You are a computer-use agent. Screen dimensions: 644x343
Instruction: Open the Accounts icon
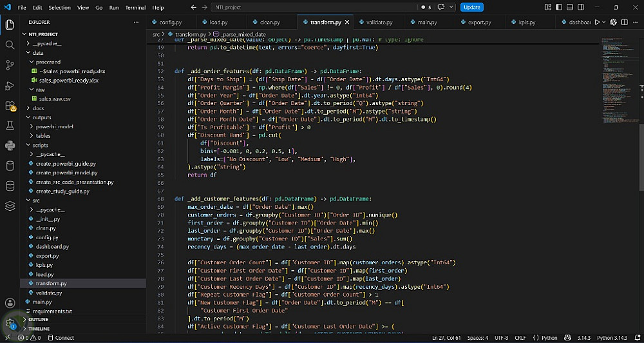tap(10, 304)
